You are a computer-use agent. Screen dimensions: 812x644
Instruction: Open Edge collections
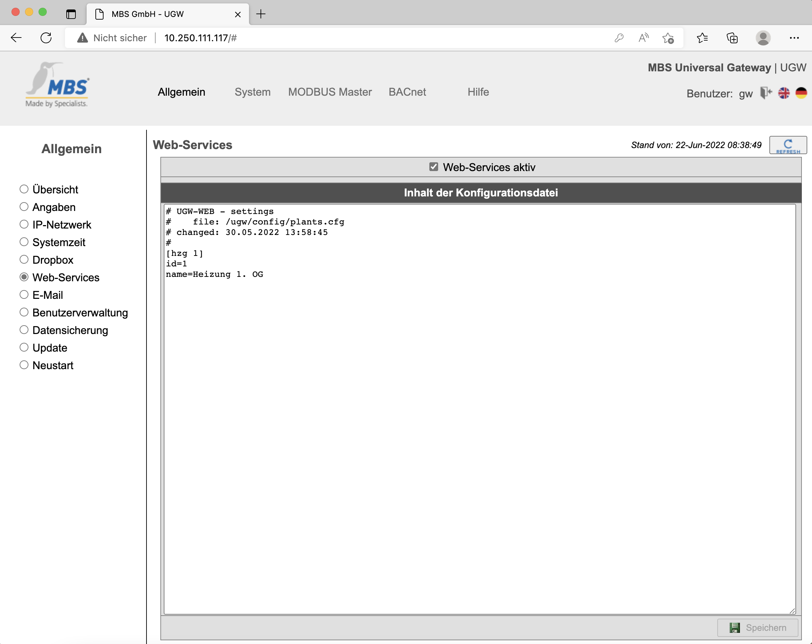tap(732, 38)
